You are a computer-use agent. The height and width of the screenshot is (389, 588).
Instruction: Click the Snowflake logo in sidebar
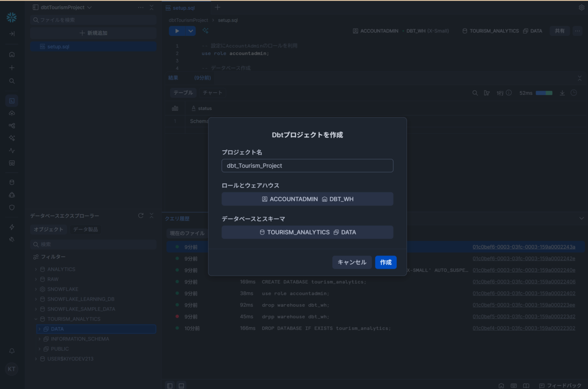pyautogui.click(x=12, y=18)
